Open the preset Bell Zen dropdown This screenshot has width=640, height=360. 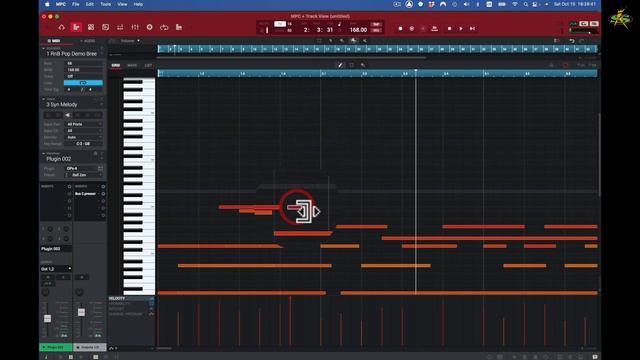click(84, 175)
